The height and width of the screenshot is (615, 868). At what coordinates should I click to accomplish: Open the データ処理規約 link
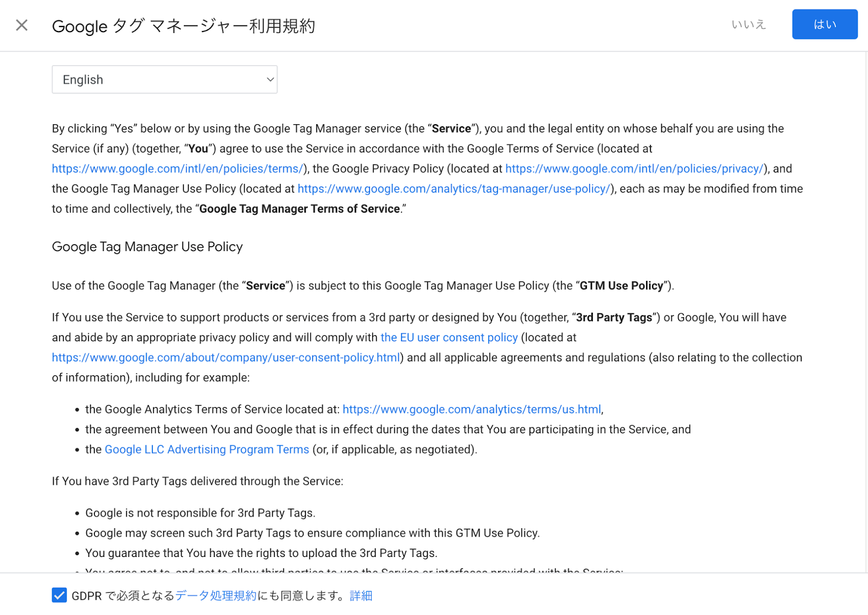click(x=216, y=596)
